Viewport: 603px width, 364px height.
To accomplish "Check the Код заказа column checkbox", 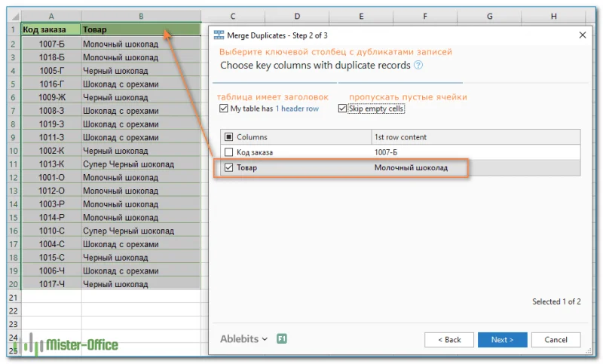I will coord(229,152).
